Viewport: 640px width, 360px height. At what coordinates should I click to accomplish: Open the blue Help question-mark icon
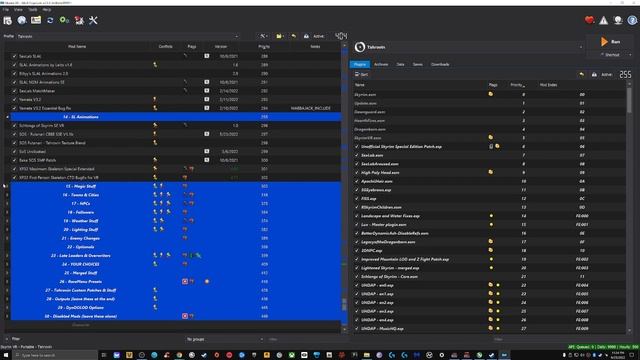click(632, 20)
